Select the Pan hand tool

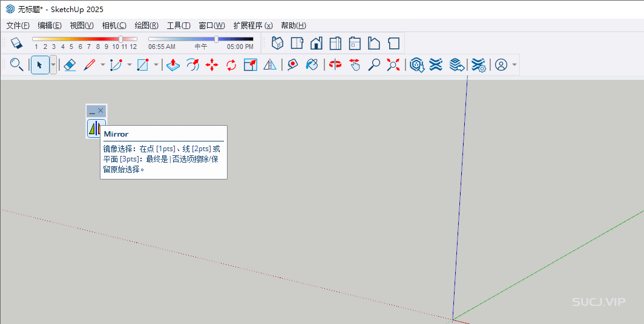[355, 65]
